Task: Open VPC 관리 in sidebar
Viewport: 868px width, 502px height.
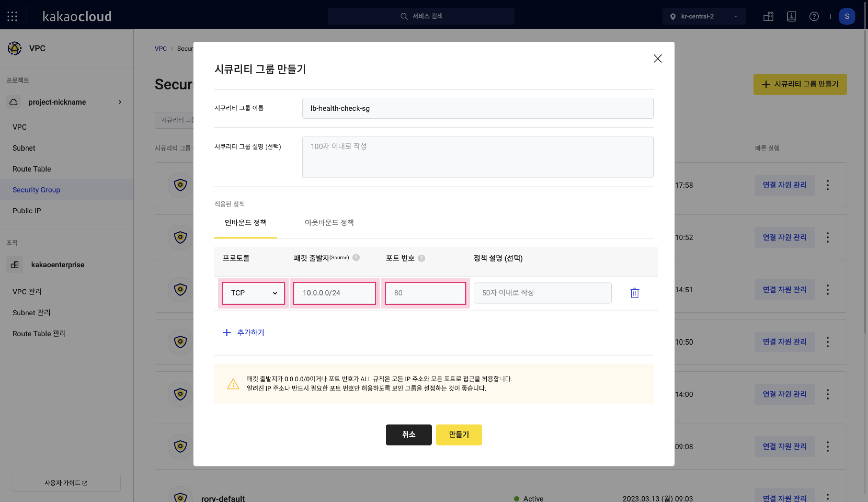Action: [x=27, y=292]
